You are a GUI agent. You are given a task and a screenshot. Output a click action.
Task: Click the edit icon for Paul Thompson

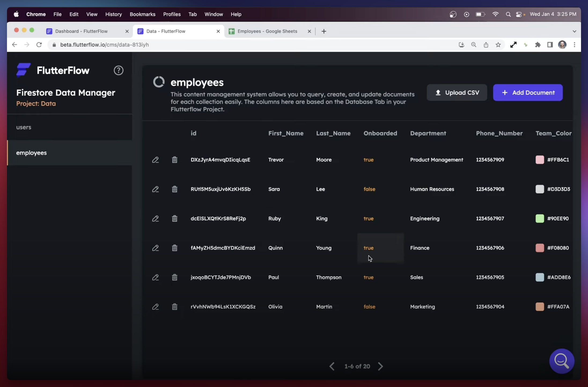click(155, 277)
